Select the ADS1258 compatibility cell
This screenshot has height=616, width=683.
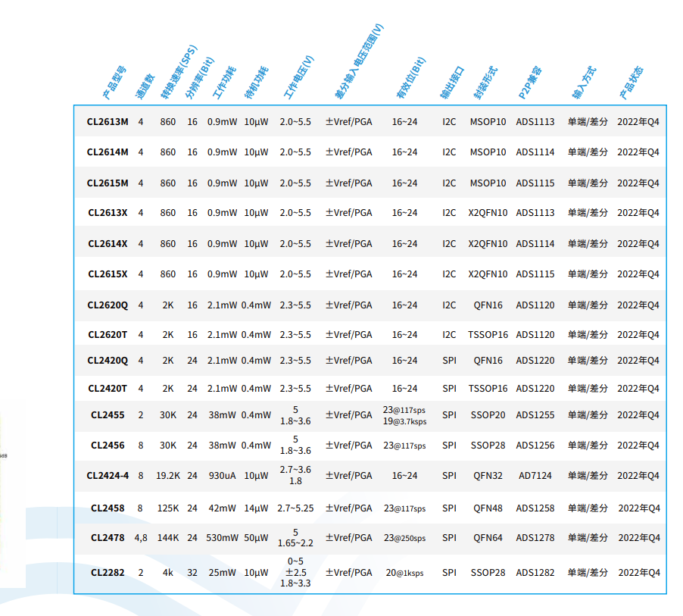[535, 508]
